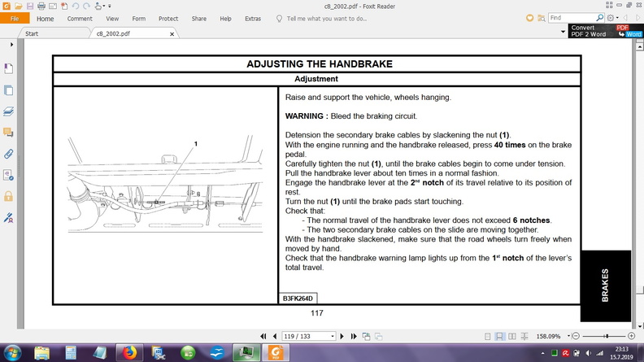Click the hand touch-mode icon in the quick toolbar
644x362 pixels.
98,7
